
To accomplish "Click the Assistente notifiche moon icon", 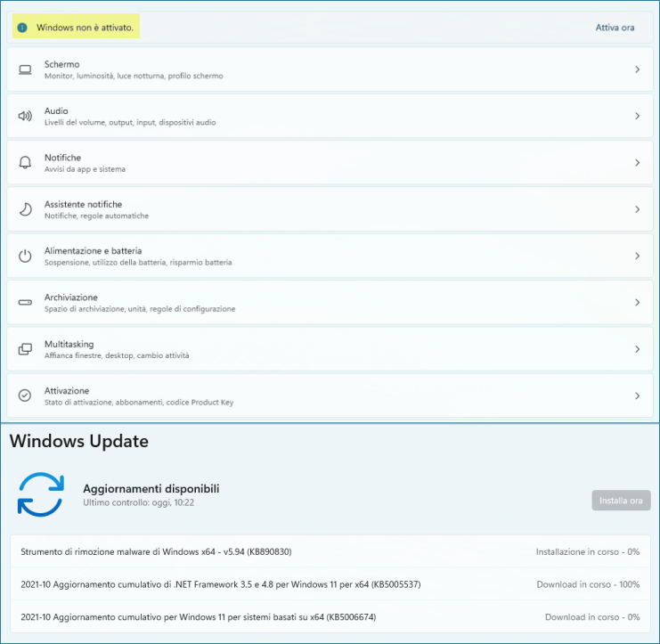I will 25,209.
